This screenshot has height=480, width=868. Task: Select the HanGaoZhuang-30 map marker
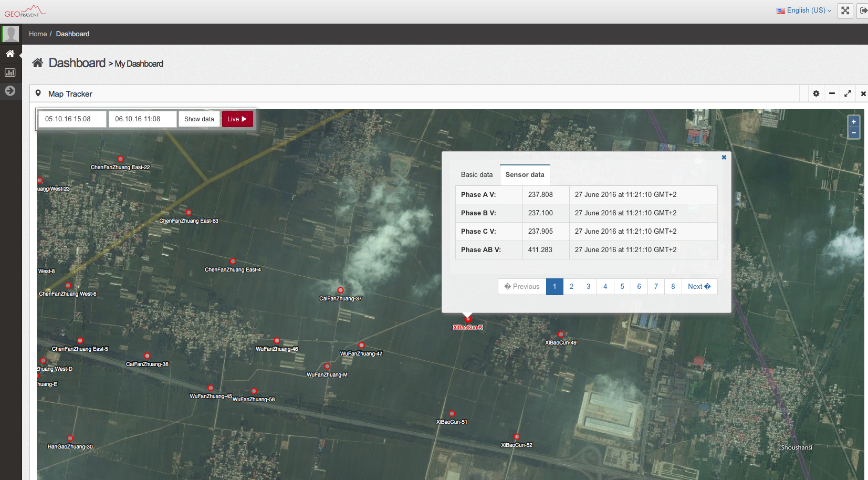[x=70, y=438]
